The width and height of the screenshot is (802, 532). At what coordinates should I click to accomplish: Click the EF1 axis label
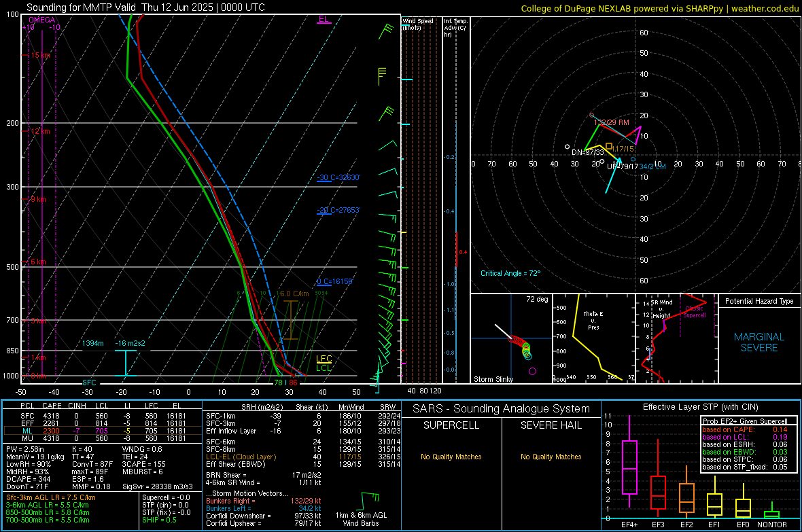pyautogui.click(x=714, y=525)
